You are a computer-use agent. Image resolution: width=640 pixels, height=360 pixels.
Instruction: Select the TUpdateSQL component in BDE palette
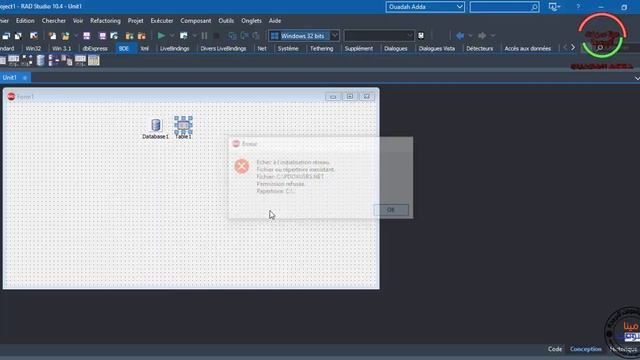(80, 61)
